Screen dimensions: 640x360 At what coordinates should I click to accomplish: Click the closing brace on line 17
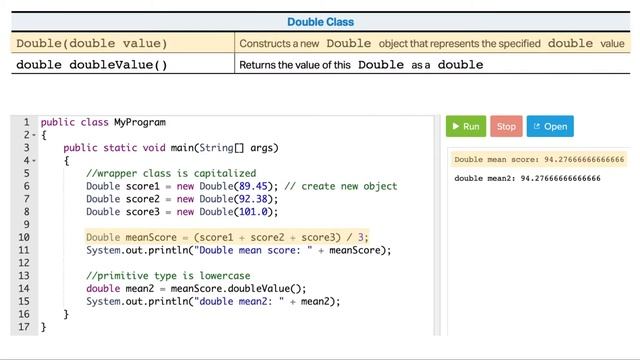pyautogui.click(x=44, y=327)
